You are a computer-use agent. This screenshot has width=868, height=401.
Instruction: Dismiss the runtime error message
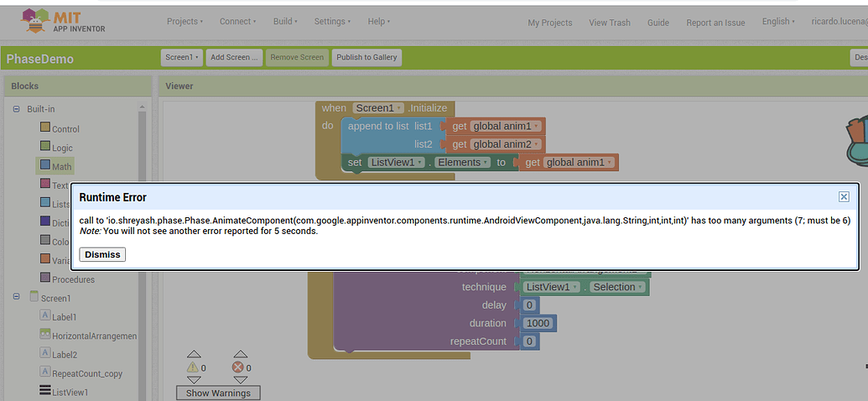pyautogui.click(x=102, y=254)
